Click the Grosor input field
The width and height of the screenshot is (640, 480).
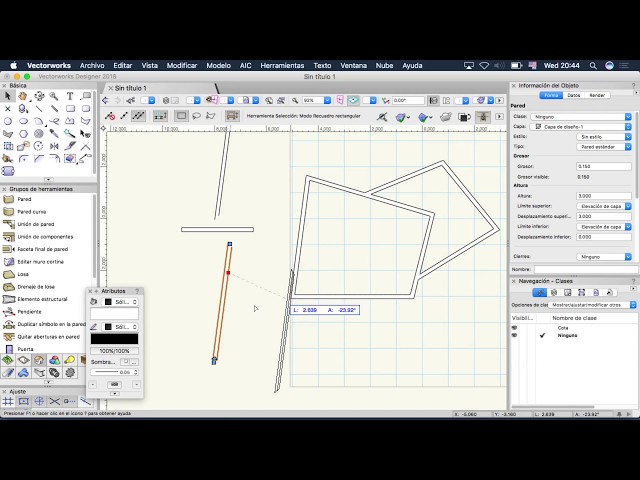604,167
